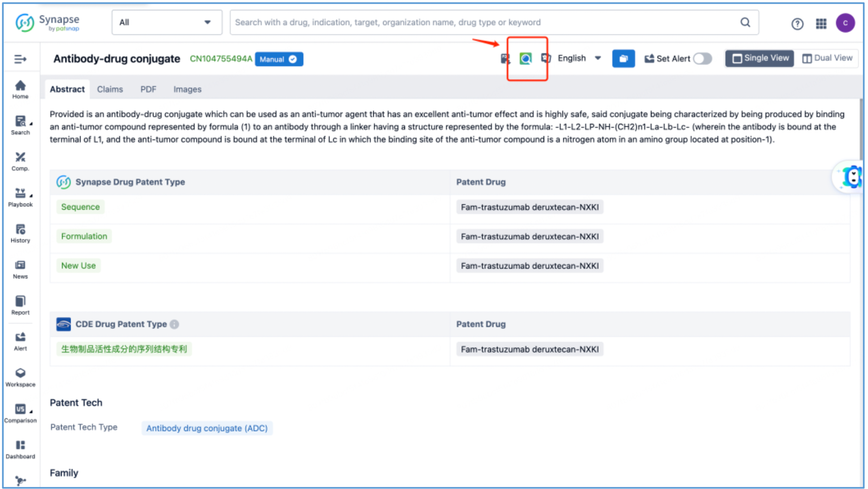Screen dimensions: 868x489
Task: Open Dashboard in the sidebar
Action: pyautogui.click(x=20, y=449)
